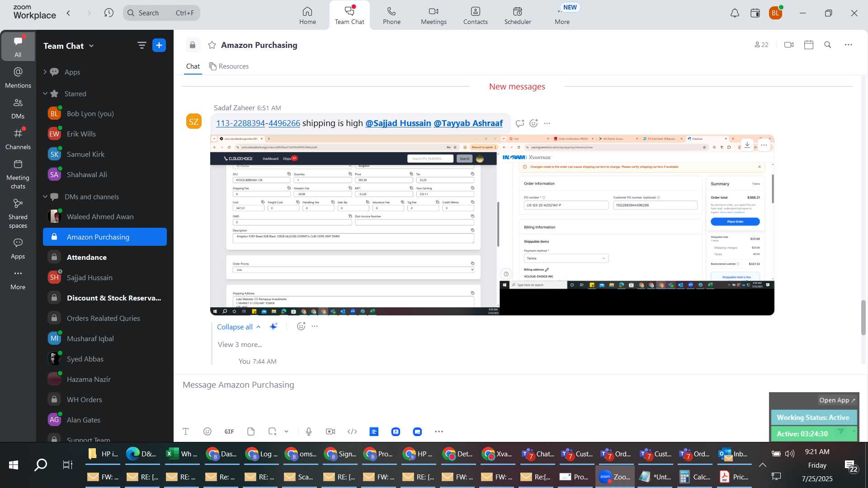Open DMs in the left sidebar
Screen dimensions: 868x488
pos(18,108)
